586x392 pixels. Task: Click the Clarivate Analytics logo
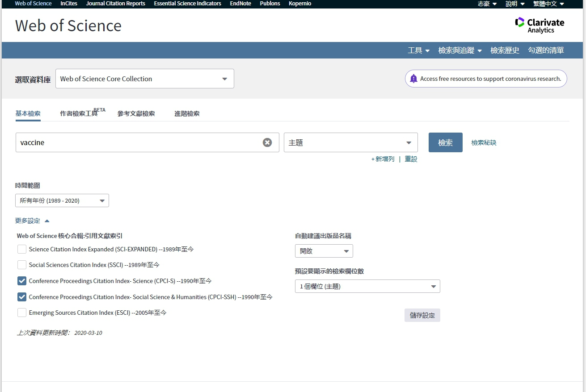point(540,25)
